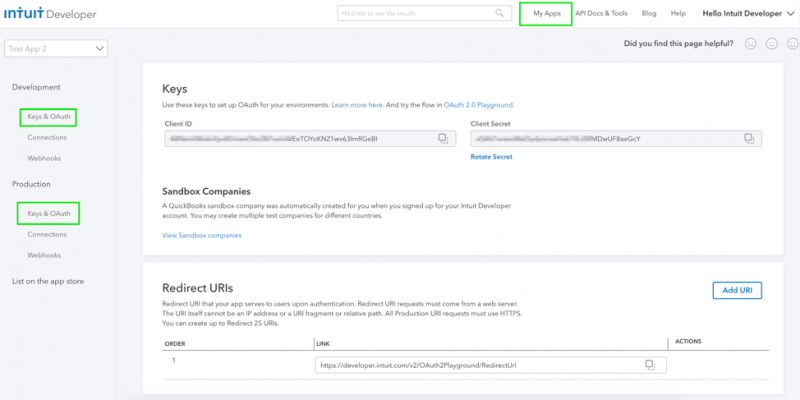Open List on the app store

48,281
